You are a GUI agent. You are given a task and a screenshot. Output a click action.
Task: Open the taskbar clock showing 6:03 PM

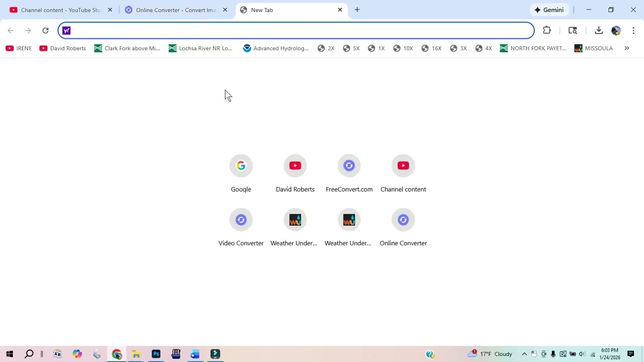[x=609, y=354]
